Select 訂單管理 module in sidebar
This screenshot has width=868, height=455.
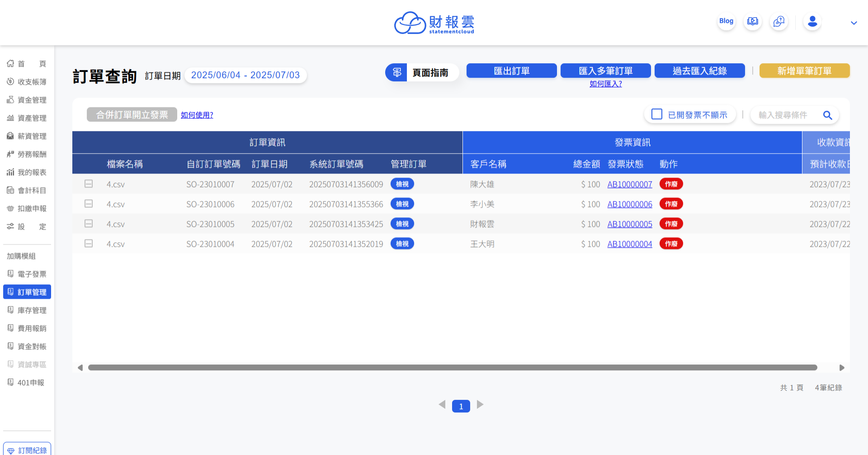27,292
